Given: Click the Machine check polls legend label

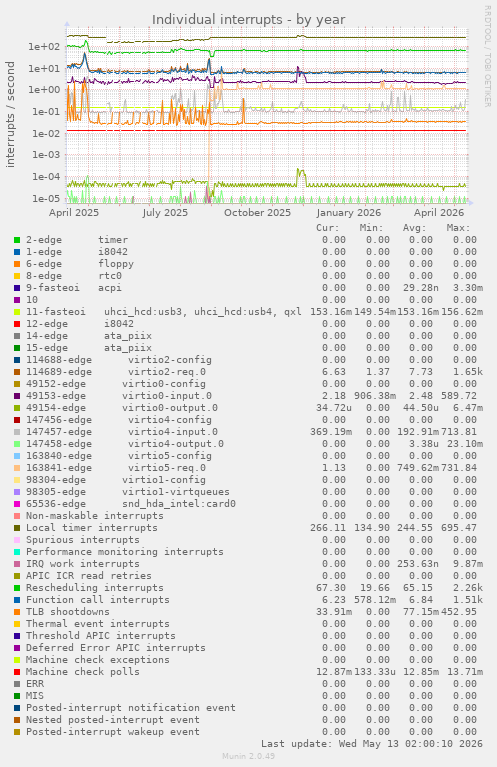Looking at the screenshot, I should click(x=83, y=672).
